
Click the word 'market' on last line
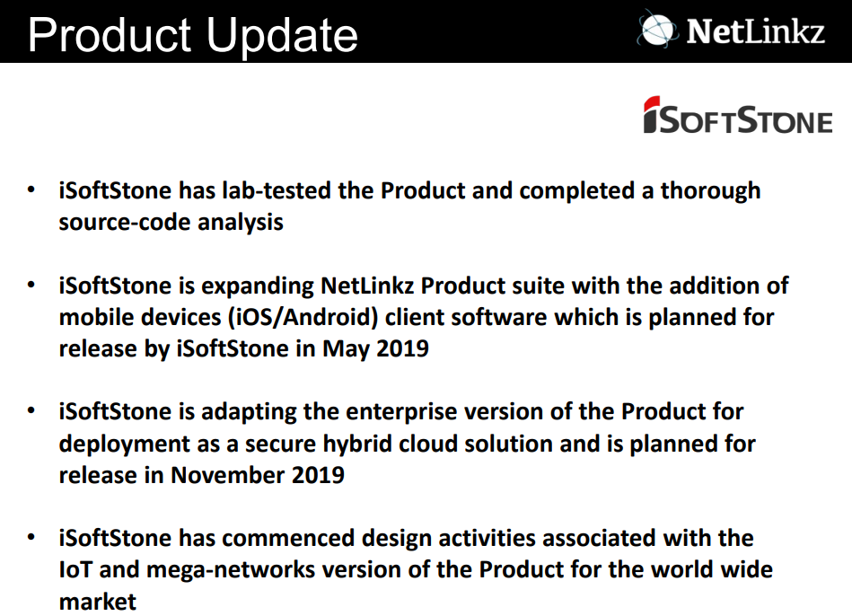tap(97, 602)
